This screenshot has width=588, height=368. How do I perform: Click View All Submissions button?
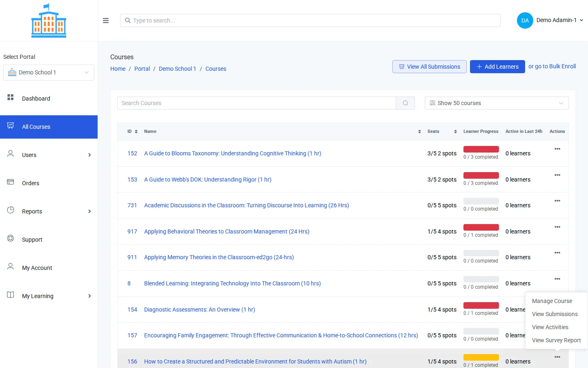pos(430,67)
